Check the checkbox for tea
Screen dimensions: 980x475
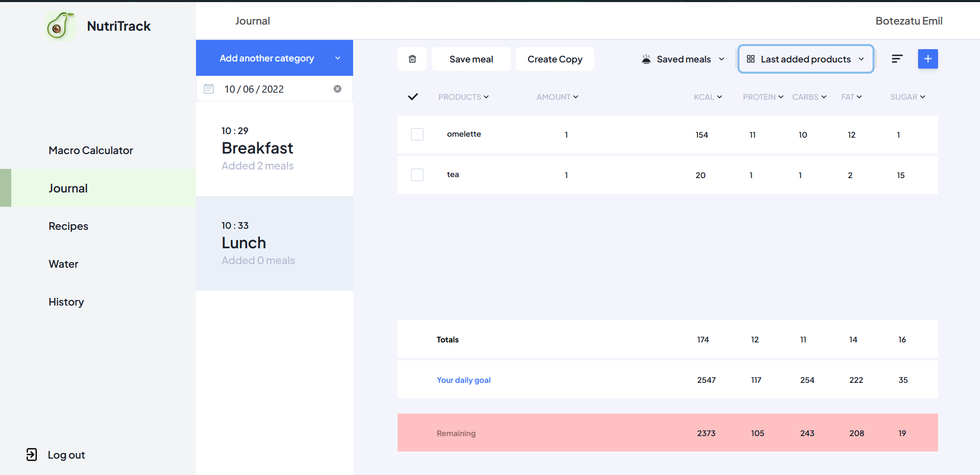coord(417,175)
